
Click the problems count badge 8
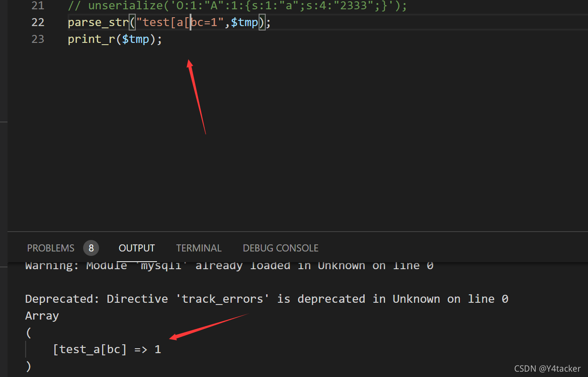pyautogui.click(x=91, y=248)
